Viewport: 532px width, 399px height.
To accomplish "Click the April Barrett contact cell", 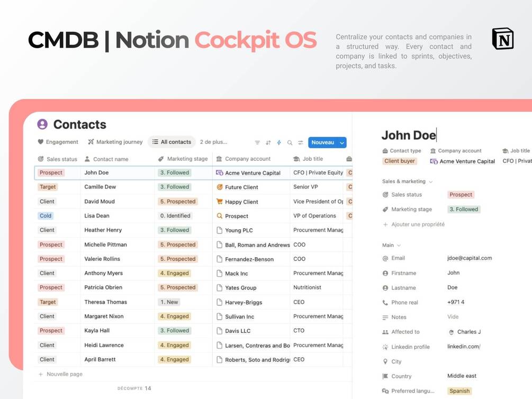I will pos(118,360).
